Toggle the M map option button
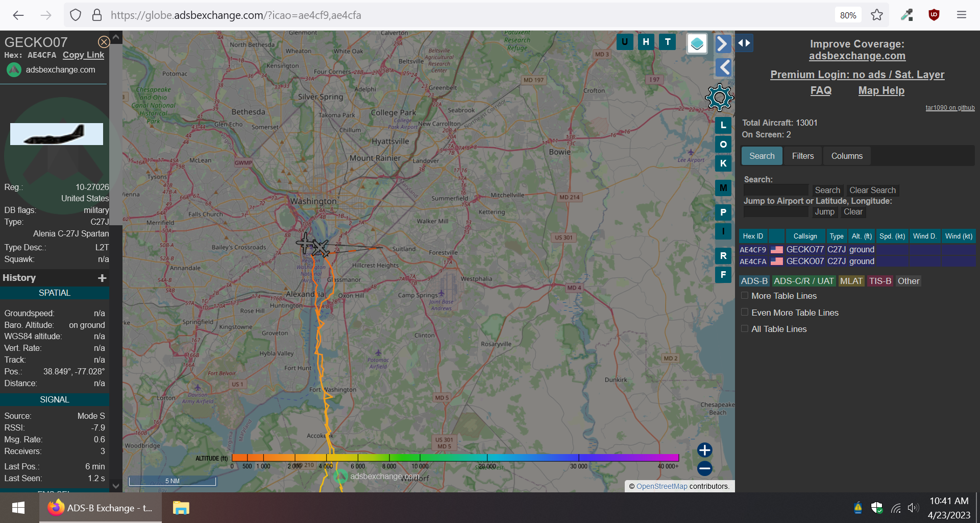 (x=723, y=188)
